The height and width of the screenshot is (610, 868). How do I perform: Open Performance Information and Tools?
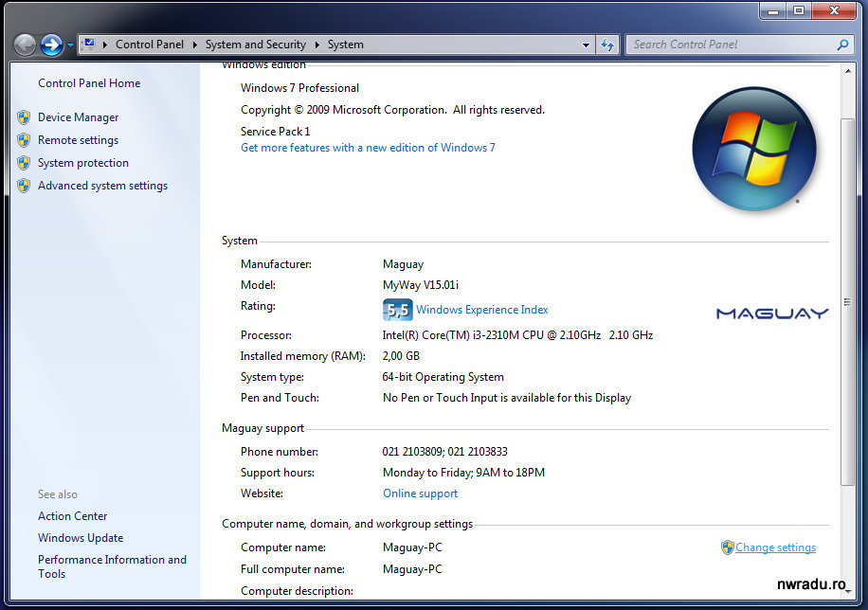[112, 566]
